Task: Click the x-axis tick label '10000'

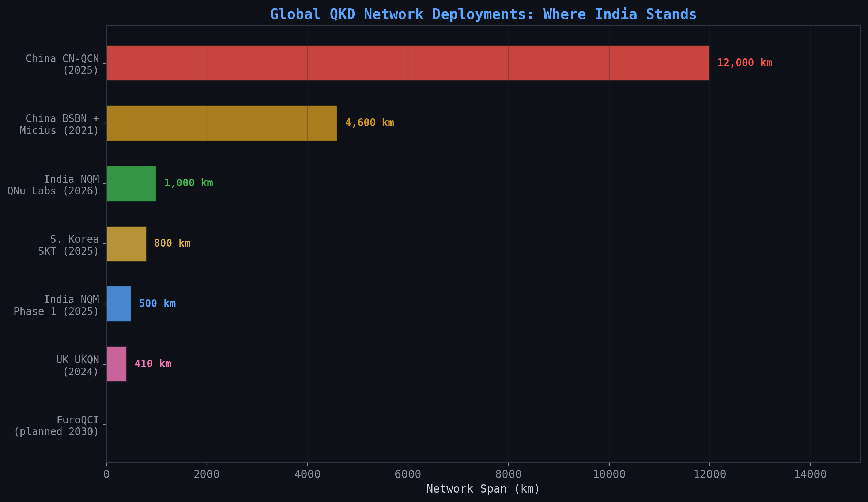Action: [609, 474]
